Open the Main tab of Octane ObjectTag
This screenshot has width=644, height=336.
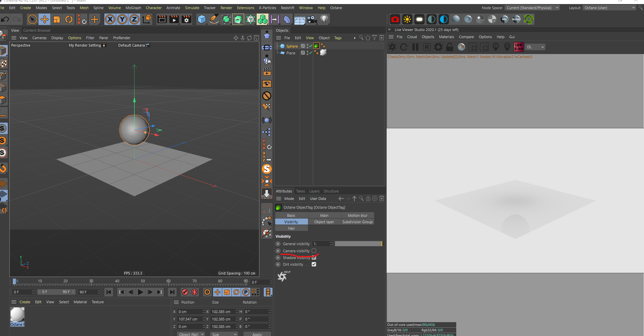coord(324,215)
